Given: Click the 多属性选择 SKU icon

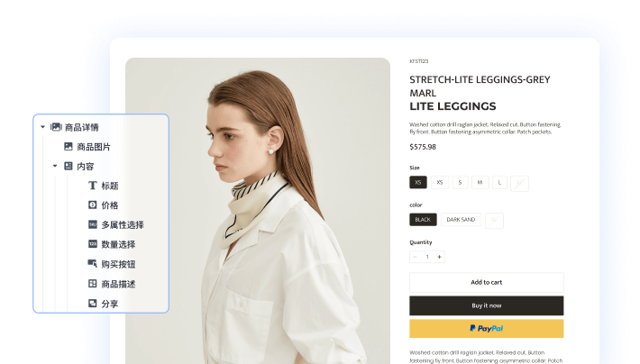Looking at the screenshot, I should [x=93, y=224].
